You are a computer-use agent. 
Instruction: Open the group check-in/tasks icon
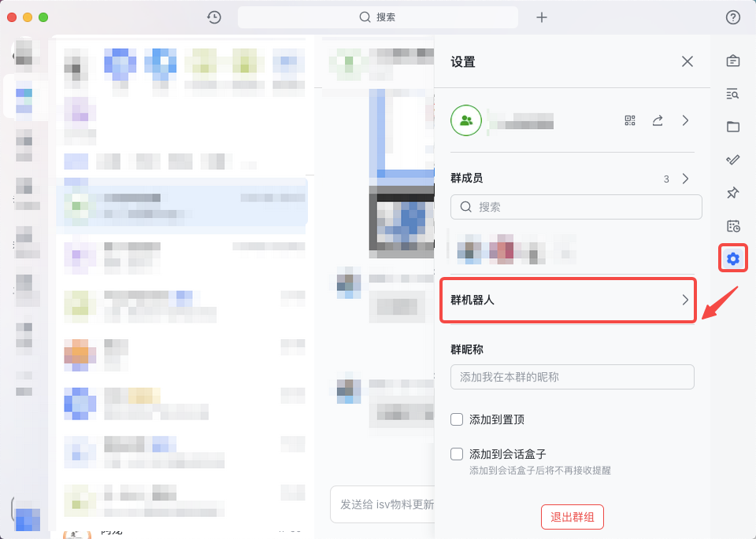point(732,160)
